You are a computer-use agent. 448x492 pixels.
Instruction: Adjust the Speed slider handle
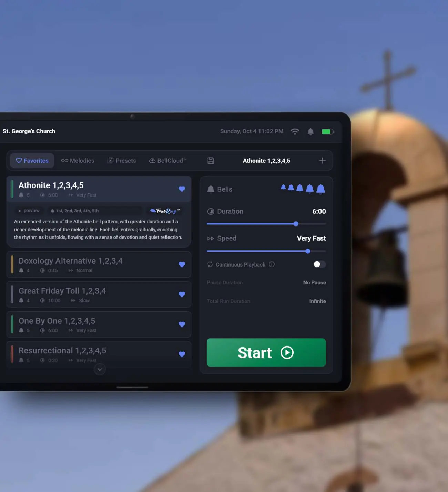click(x=308, y=251)
